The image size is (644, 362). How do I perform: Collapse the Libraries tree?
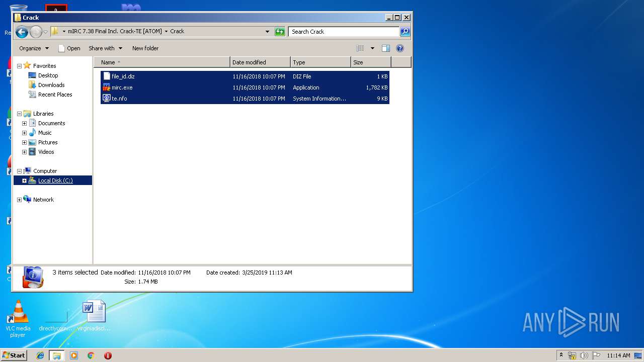(19, 114)
